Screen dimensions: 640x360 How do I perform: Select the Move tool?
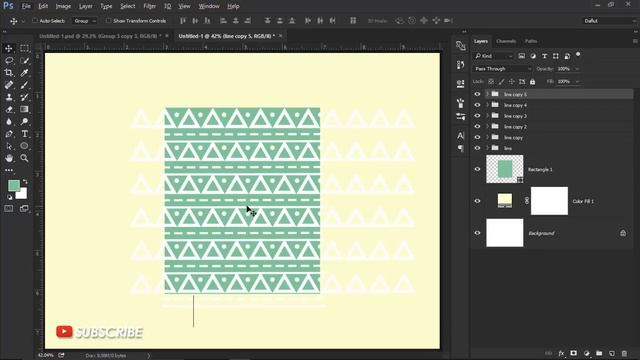[x=9, y=48]
